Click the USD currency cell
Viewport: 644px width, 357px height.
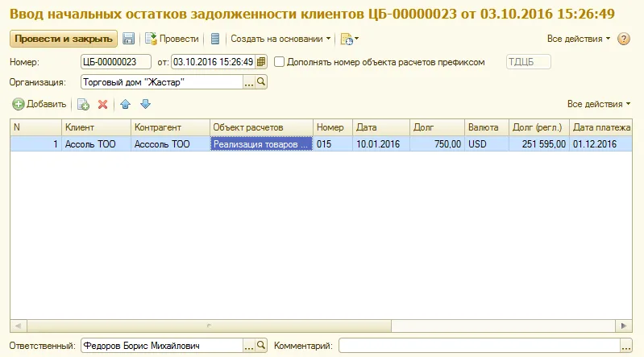click(x=487, y=144)
